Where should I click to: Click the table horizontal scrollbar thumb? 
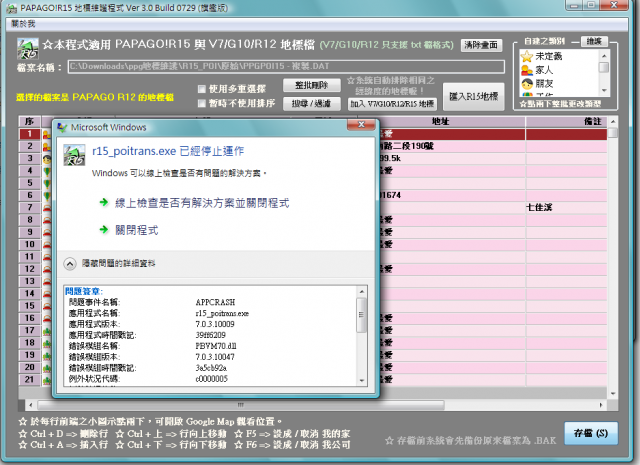pyautogui.click(x=241, y=405)
